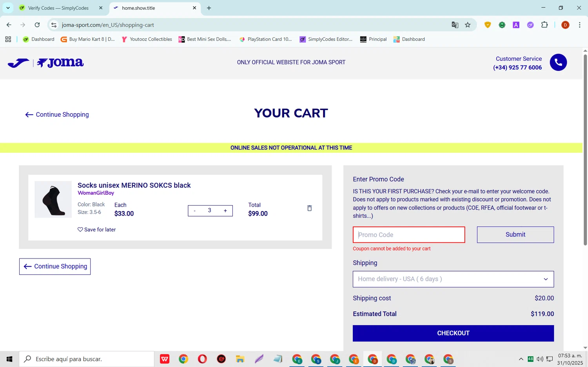Expand the Home delivery USA shipping dropdown
588x367 pixels.
(x=453, y=279)
